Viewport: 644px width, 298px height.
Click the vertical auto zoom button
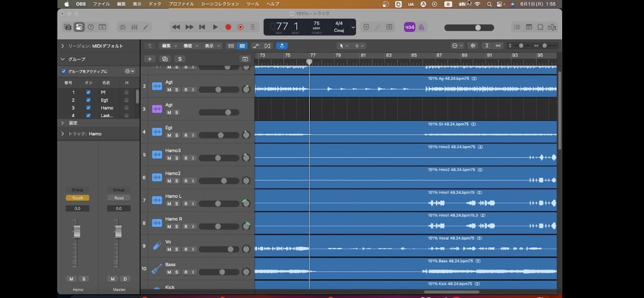(487, 46)
